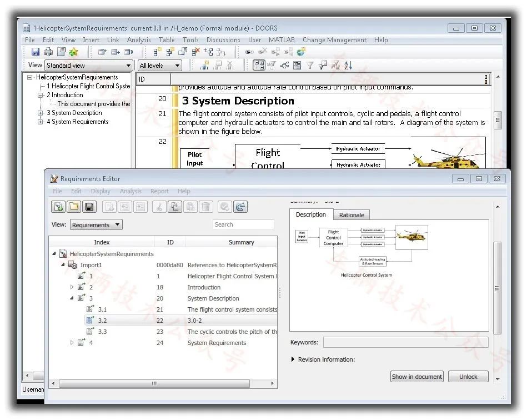Click the Open folder icon in Requirements Editor
Screen dimensions: 527x420
pyautogui.click(x=74, y=207)
